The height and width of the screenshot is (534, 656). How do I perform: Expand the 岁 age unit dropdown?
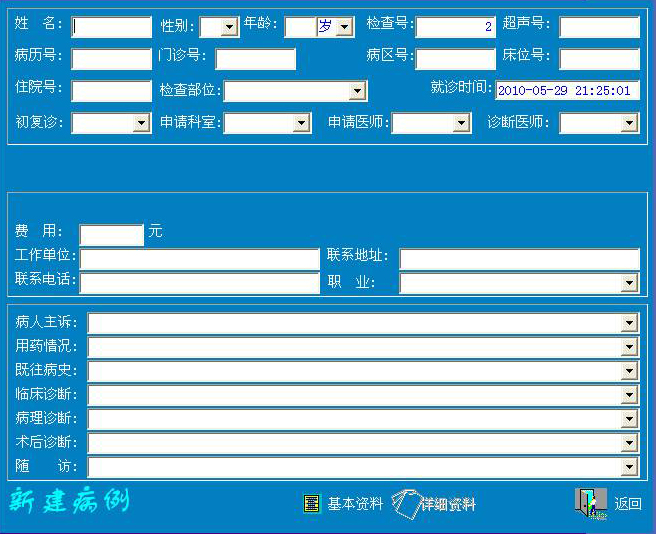[x=345, y=28]
